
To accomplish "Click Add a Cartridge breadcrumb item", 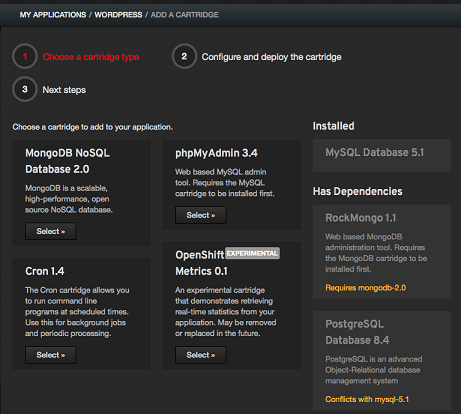I will [x=184, y=15].
